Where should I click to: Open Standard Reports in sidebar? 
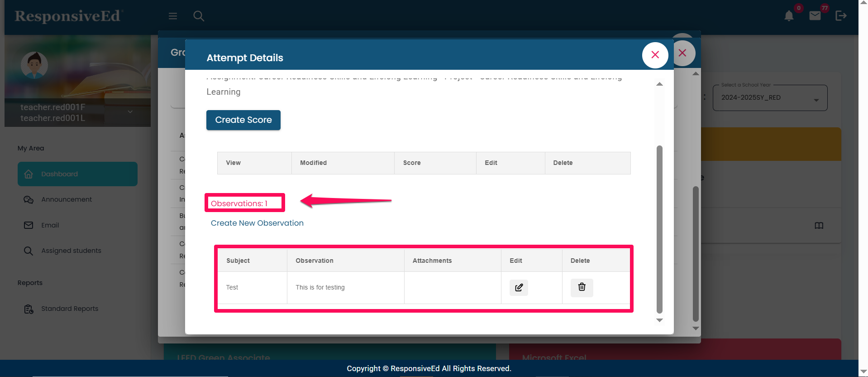(70, 309)
